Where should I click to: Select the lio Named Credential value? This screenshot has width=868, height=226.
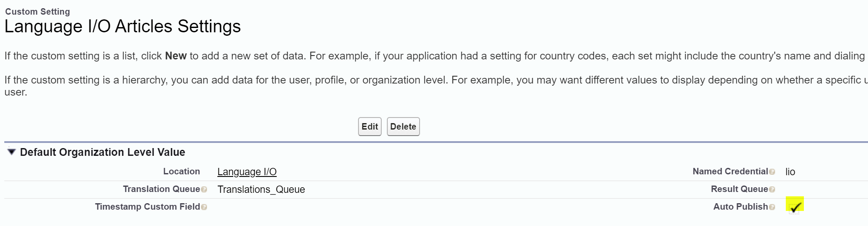pos(790,172)
